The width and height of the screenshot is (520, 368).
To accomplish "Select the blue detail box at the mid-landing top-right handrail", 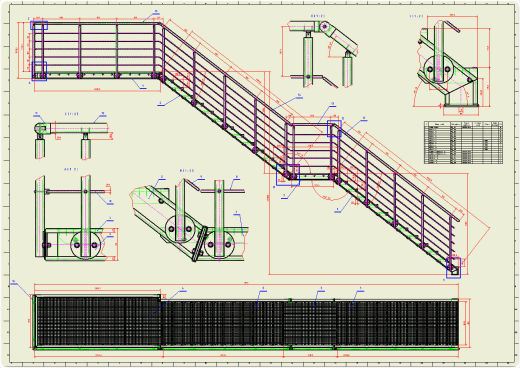I will [x=334, y=129].
